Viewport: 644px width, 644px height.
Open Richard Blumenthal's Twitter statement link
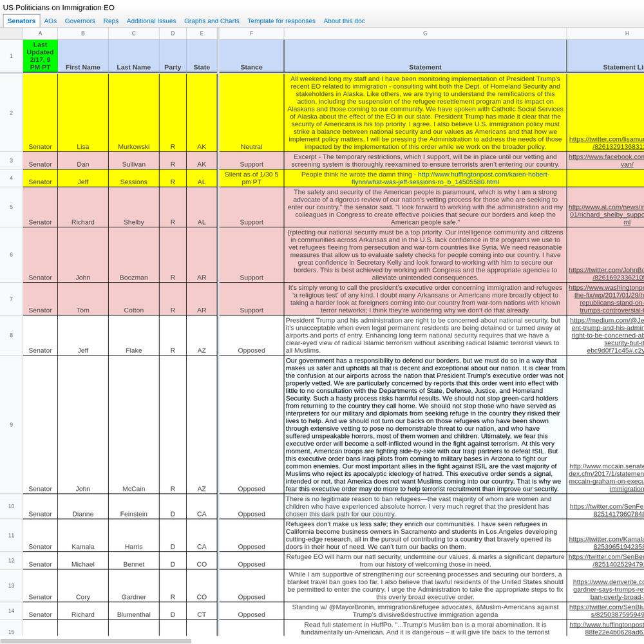[606, 611]
